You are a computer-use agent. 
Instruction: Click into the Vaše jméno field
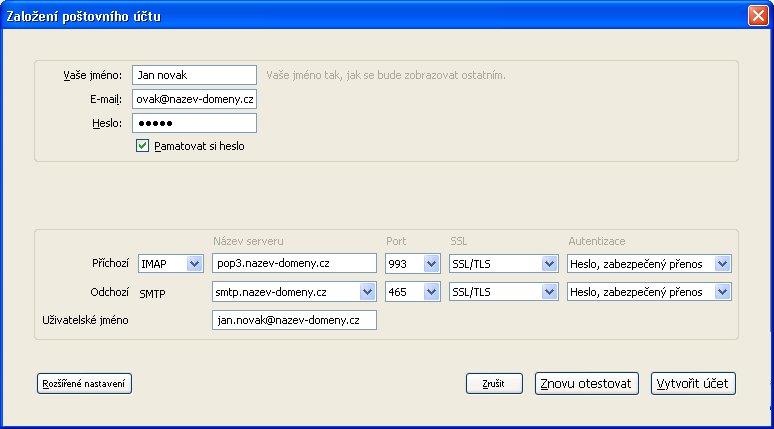coord(194,75)
